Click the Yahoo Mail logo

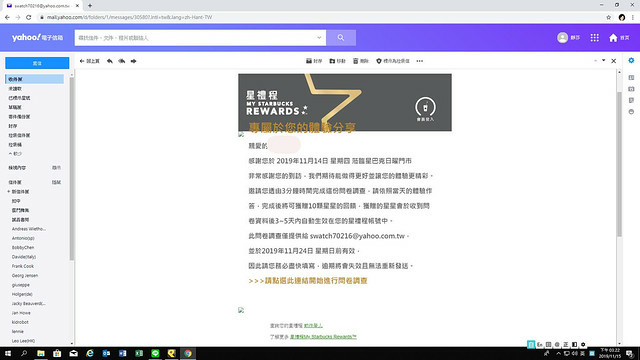pyautogui.click(x=37, y=38)
